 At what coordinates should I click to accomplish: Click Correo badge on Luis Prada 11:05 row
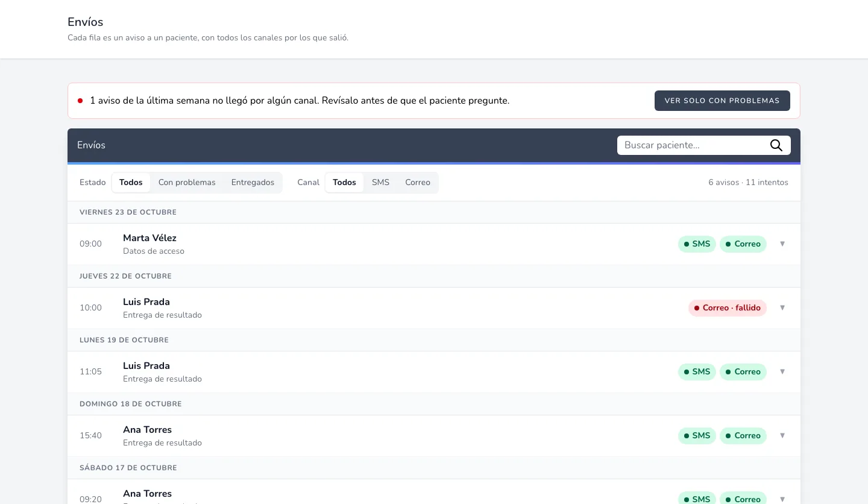click(743, 372)
